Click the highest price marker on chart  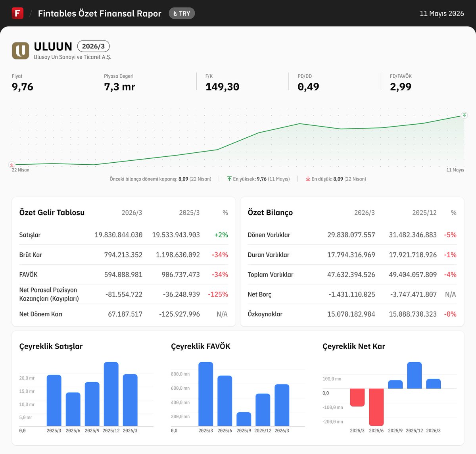[464, 115]
